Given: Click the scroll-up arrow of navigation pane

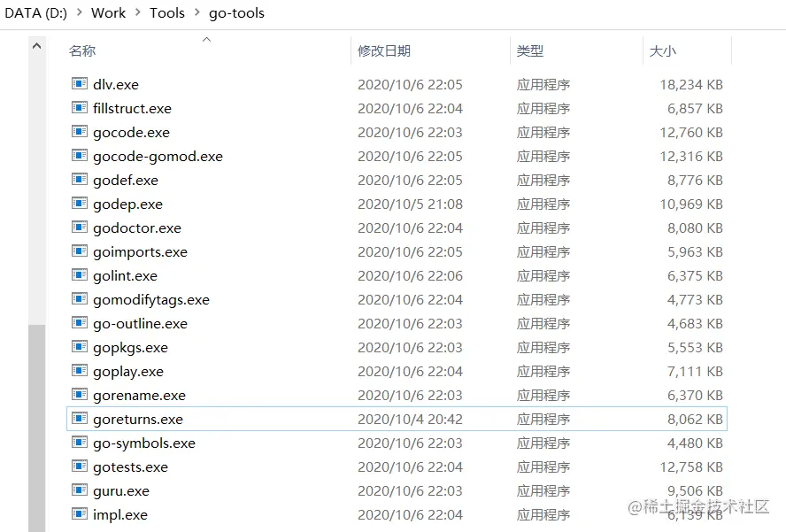Looking at the screenshot, I should click(36, 46).
